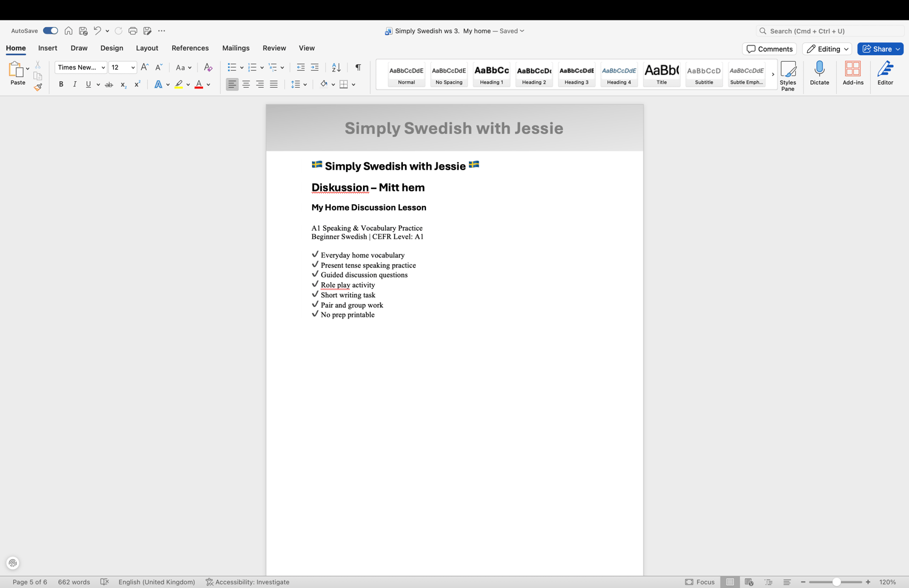909x588 pixels.
Task: Sort the selected text
Action: [x=336, y=67]
